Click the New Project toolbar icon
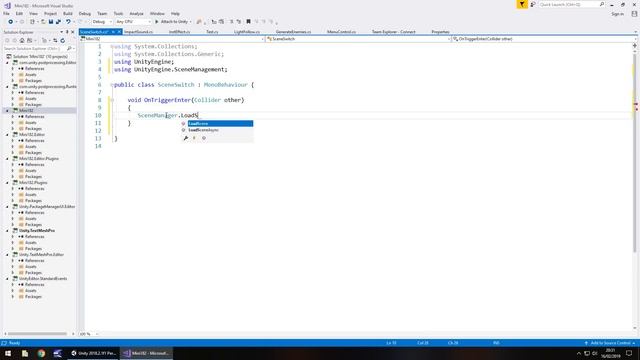This screenshot has height=360, width=640. click(32, 22)
